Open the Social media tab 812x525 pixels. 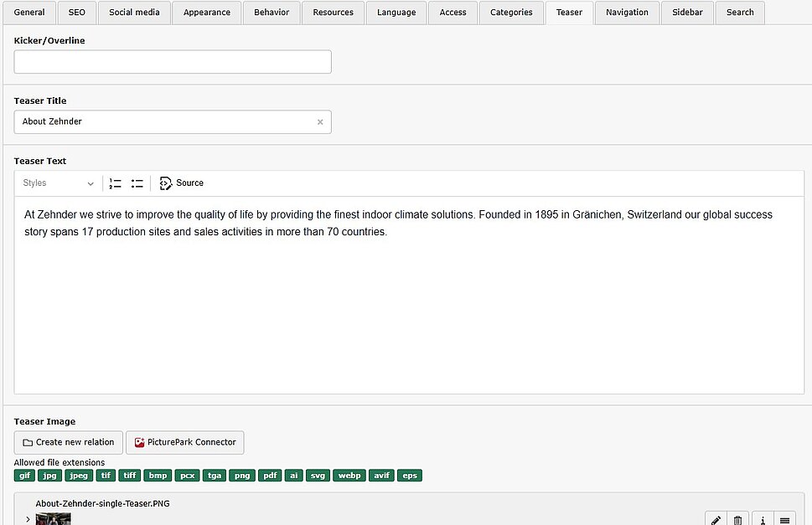coord(134,13)
